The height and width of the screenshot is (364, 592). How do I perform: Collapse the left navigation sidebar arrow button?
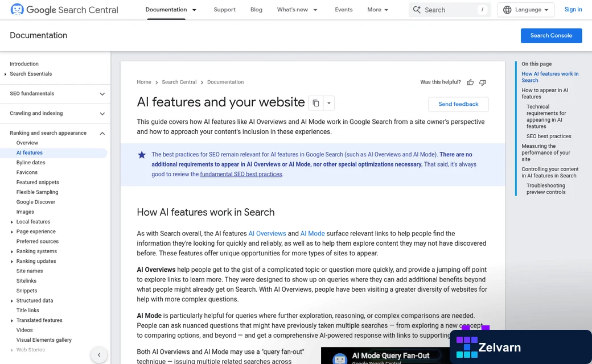coord(99,354)
